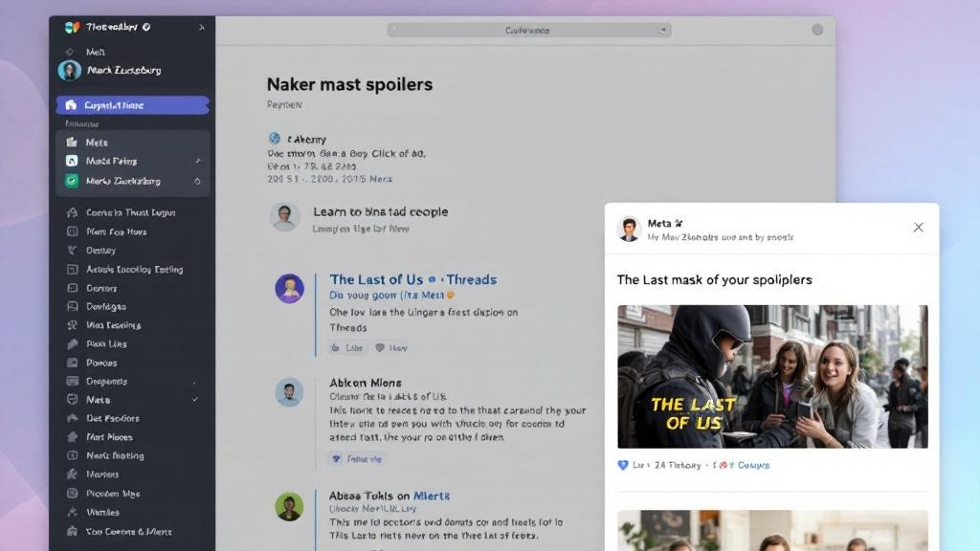Image resolution: width=980 pixels, height=551 pixels.
Task: Click the house icon beside 'Mart Mooes'
Action: (72, 437)
